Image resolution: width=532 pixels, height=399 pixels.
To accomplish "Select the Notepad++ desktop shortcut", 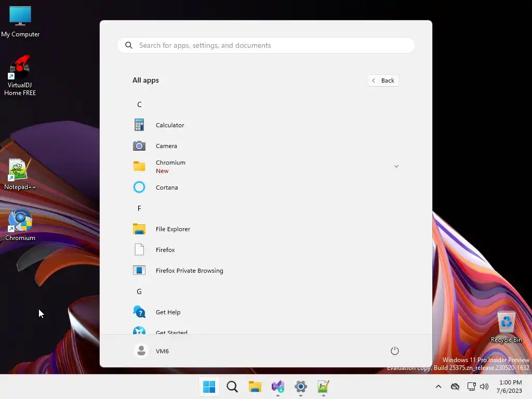I will click(20, 175).
